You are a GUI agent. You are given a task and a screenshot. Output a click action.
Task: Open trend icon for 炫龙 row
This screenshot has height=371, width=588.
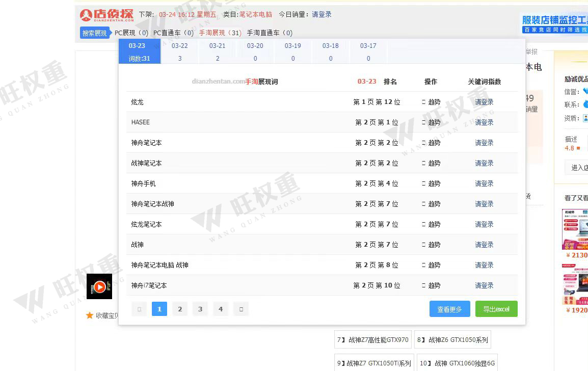pos(424,102)
